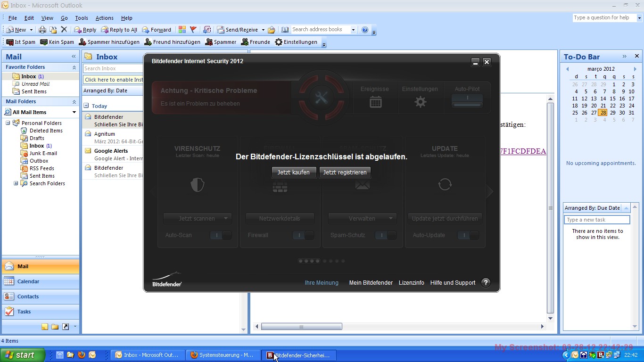Click the Notes icon in navigation pane

pyautogui.click(x=45, y=327)
